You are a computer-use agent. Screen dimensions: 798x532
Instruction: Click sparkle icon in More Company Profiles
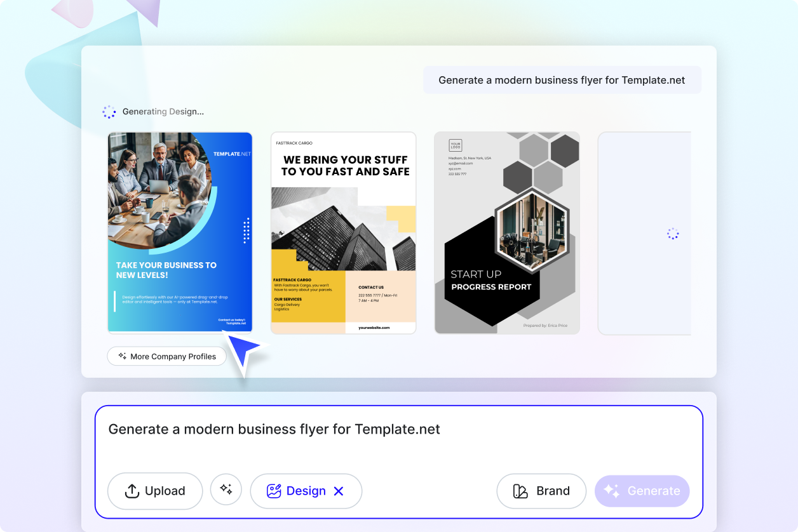[x=122, y=356]
